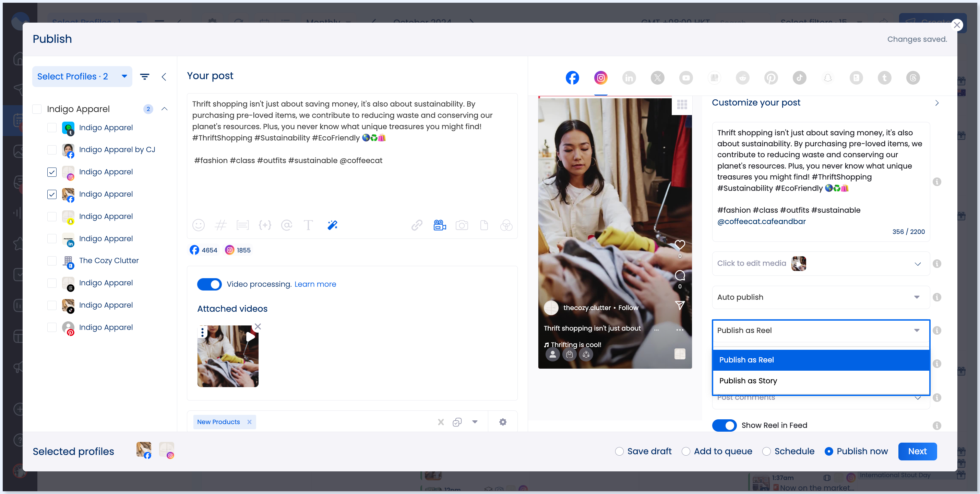Open the Learn more link
The image size is (980, 494).
(315, 284)
